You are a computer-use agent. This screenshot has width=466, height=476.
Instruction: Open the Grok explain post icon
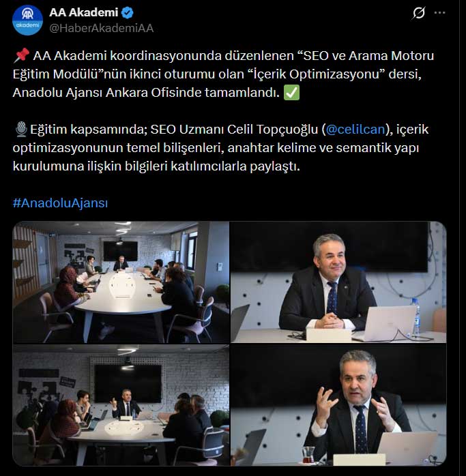point(419,13)
